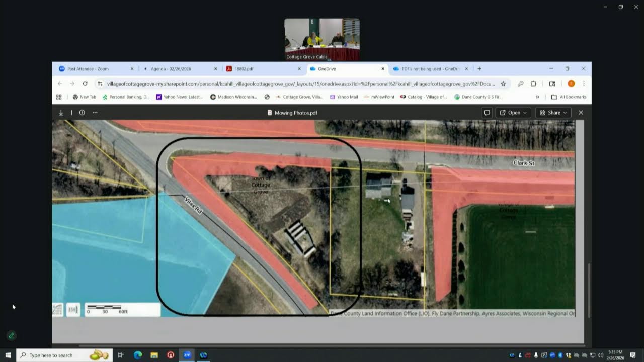644x362 pixels.
Task: Select the active OneDrive tab
Action: [346, 69]
